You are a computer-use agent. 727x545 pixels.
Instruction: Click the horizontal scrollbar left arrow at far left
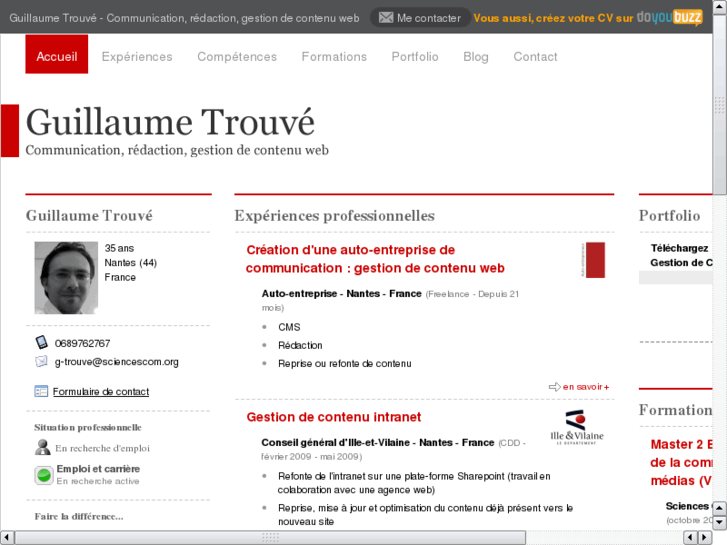pos(7,538)
